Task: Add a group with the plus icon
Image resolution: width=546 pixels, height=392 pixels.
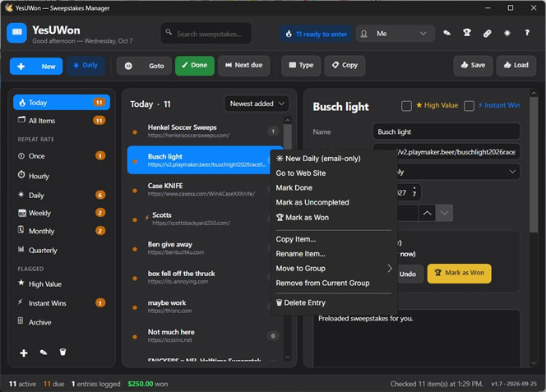Action: tap(24, 353)
